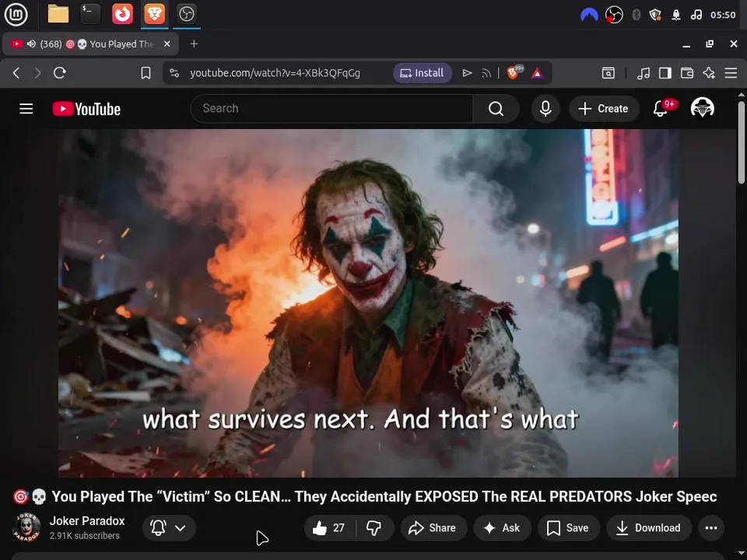Launch the Terminal from the taskbar
747x560 pixels.
(90, 14)
